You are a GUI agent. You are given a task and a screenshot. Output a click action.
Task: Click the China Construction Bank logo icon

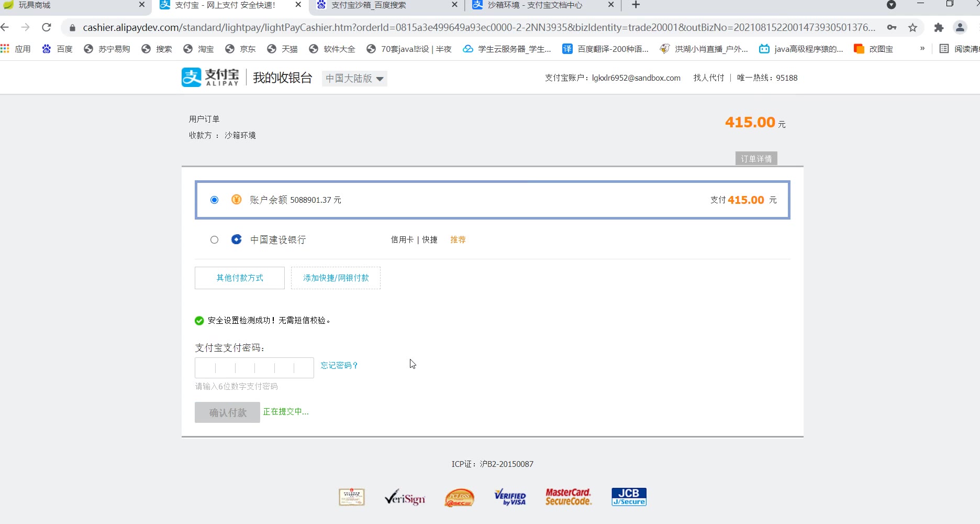[237, 239]
